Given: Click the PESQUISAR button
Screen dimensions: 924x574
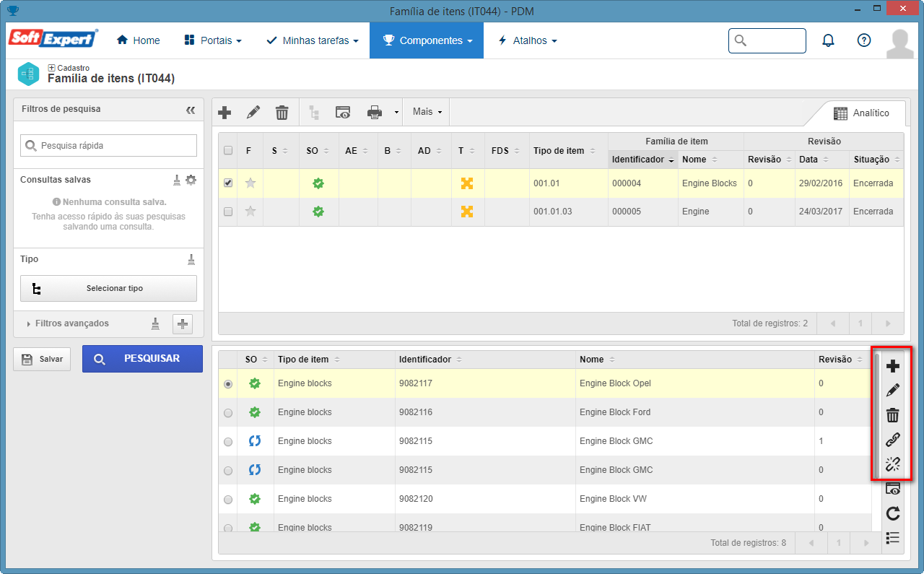Looking at the screenshot, I should pyautogui.click(x=142, y=359).
